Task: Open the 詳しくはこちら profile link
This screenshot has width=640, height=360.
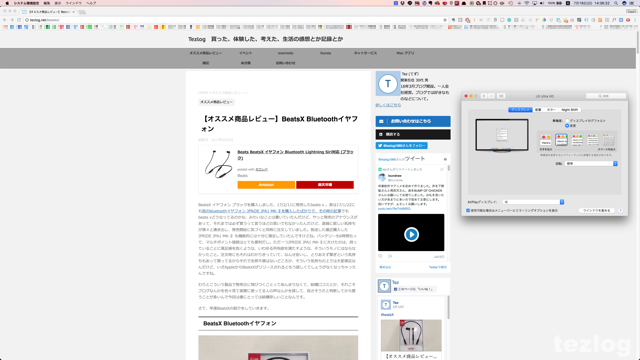Action: click(388, 105)
